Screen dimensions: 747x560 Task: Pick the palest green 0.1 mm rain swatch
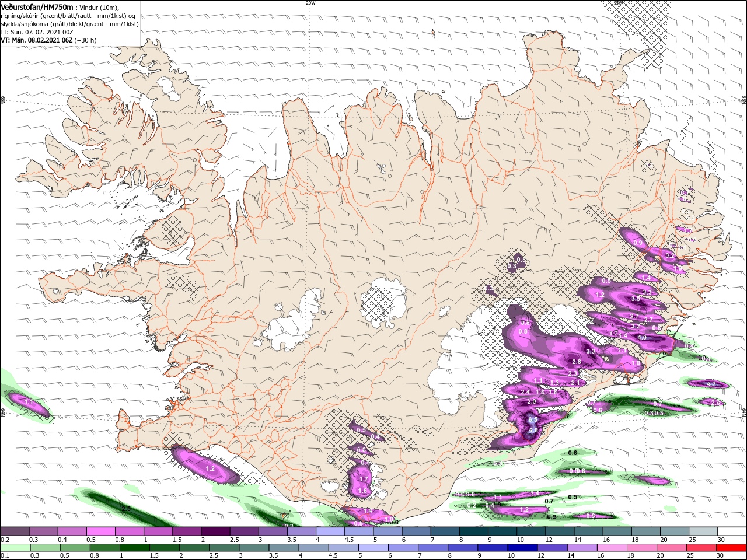tap(15, 548)
